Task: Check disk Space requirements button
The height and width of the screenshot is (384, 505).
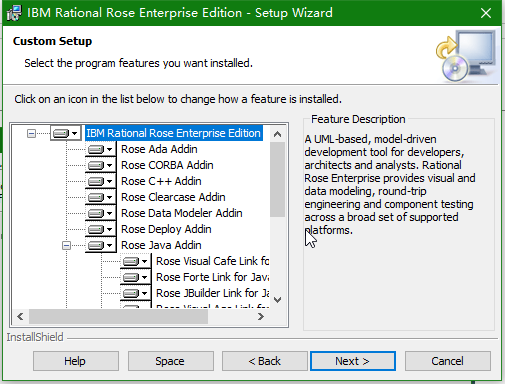Action: pyautogui.click(x=171, y=361)
